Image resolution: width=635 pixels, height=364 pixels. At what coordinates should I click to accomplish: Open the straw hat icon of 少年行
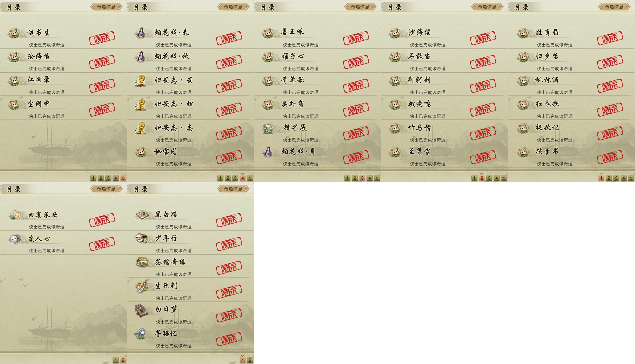coord(141,238)
